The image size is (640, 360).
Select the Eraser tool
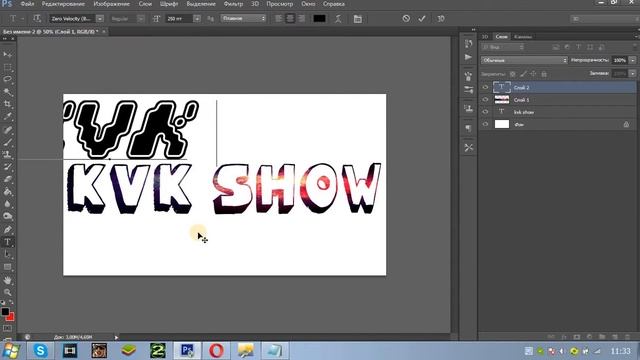pos(7,179)
